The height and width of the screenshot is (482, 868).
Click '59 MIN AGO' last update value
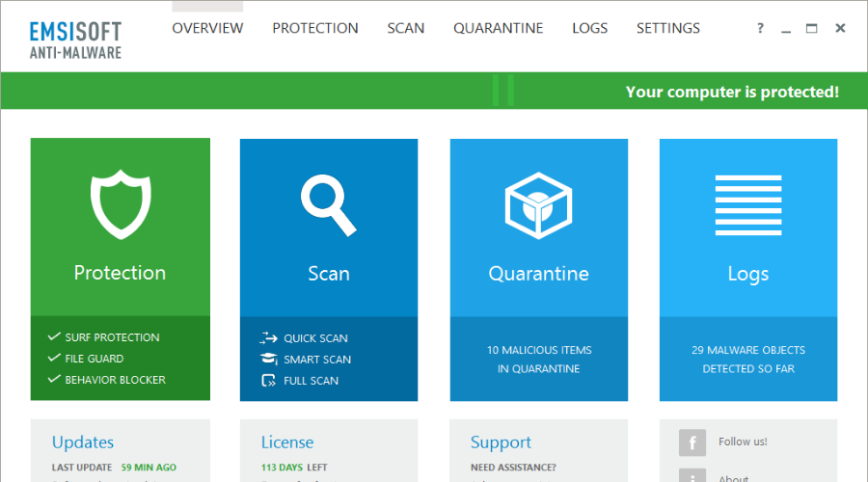click(149, 468)
